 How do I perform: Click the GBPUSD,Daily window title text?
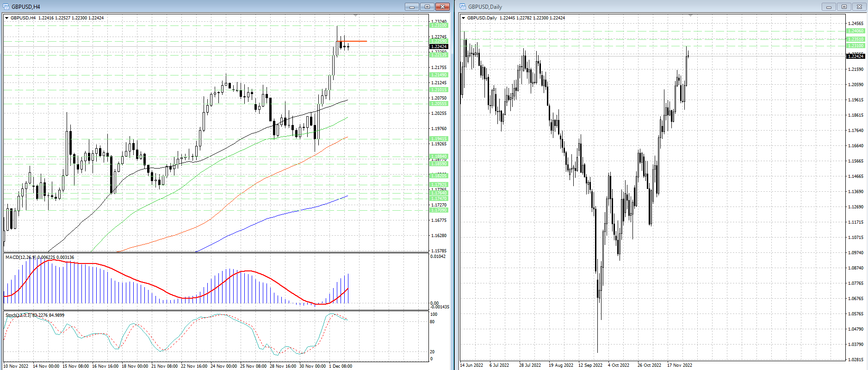tap(485, 7)
